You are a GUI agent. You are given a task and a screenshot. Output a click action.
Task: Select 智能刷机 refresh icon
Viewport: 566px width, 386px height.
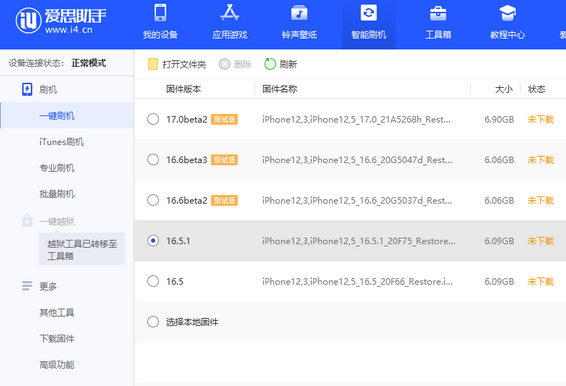pos(369,13)
